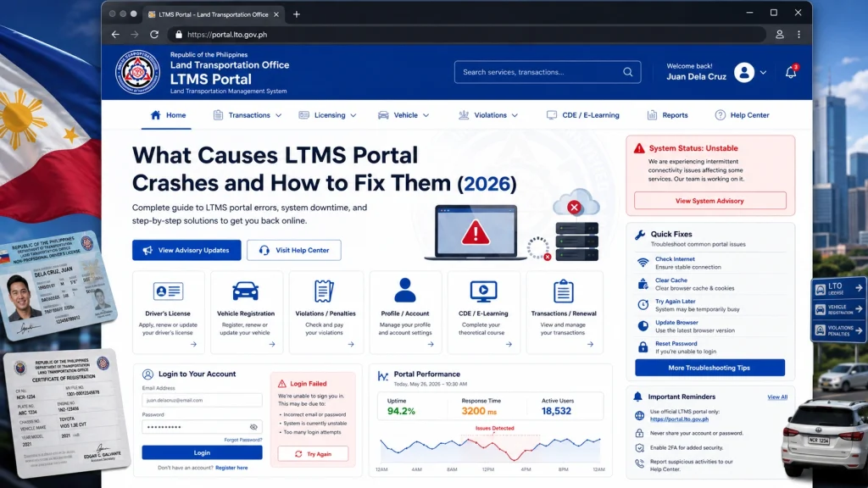Image resolution: width=868 pixels, height=488 pixels.
Task: Expand the Licensing dropdown chevron
Action: pos(353,115)
